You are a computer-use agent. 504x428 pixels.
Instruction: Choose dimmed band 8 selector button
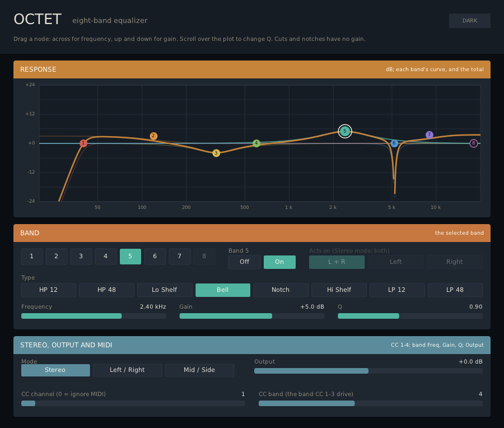coord(204,256)
